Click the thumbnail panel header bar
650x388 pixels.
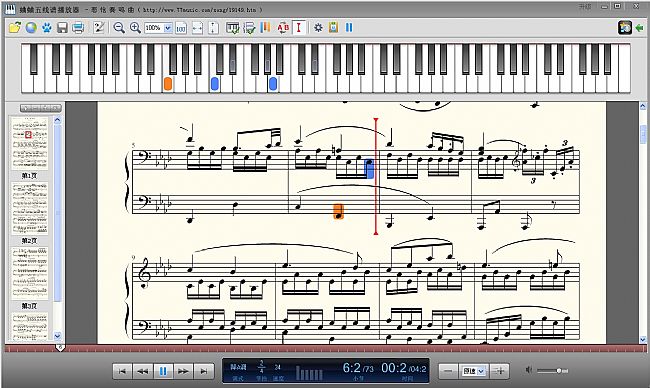(41, 108)
